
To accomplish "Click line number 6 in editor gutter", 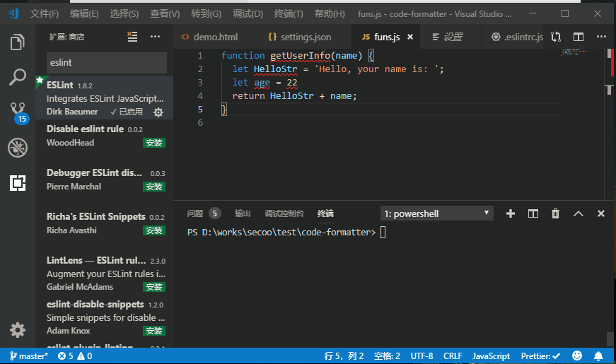I will click(200, 123).
